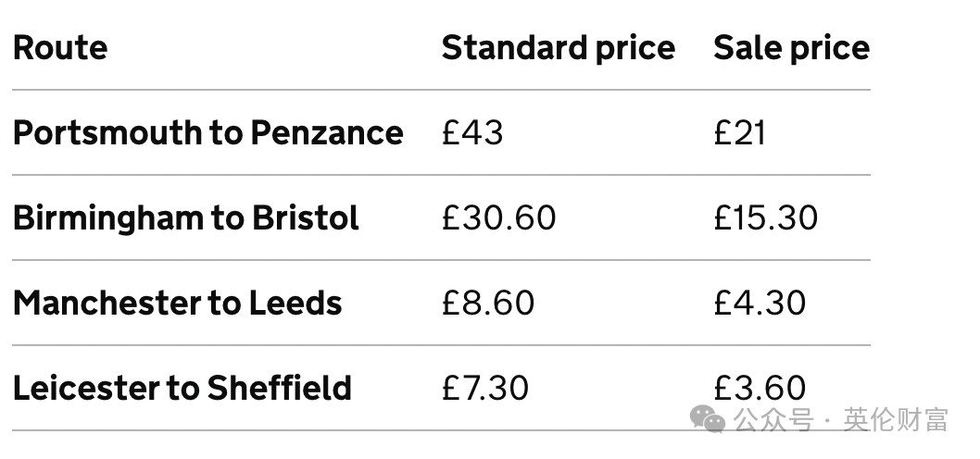
Task: Select the £15.30 sale price cell
Action: click(766, 218)
